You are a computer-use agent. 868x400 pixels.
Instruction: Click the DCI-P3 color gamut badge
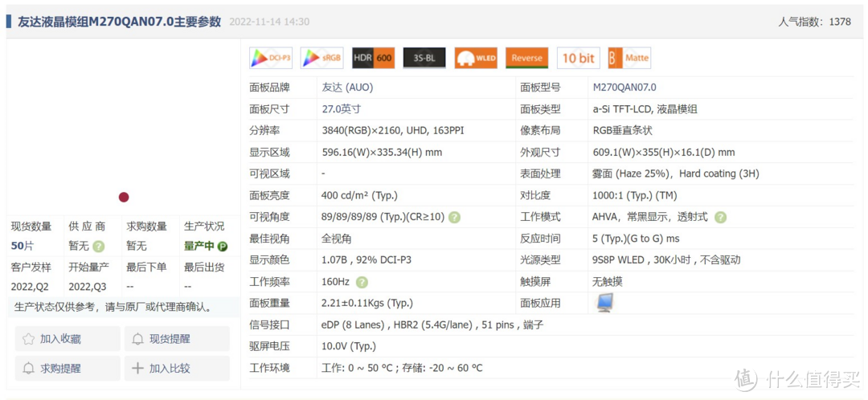coord(271,58)
